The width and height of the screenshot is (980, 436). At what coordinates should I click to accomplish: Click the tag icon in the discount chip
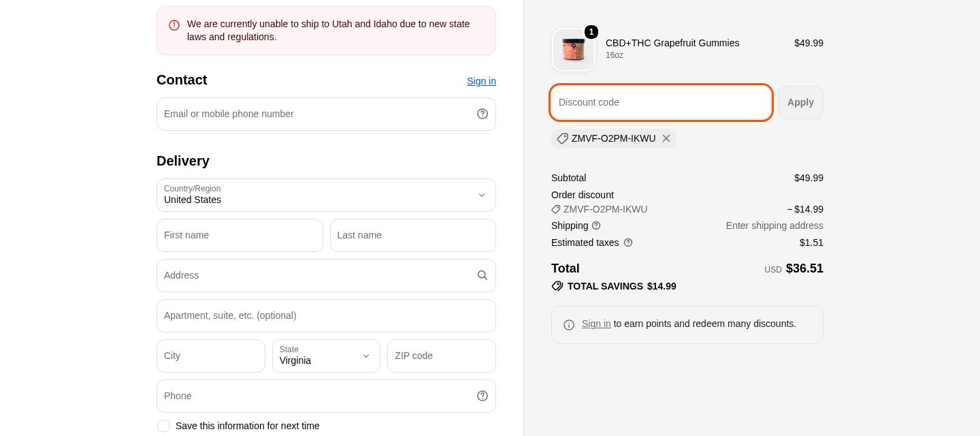click(x=562, y=138)
